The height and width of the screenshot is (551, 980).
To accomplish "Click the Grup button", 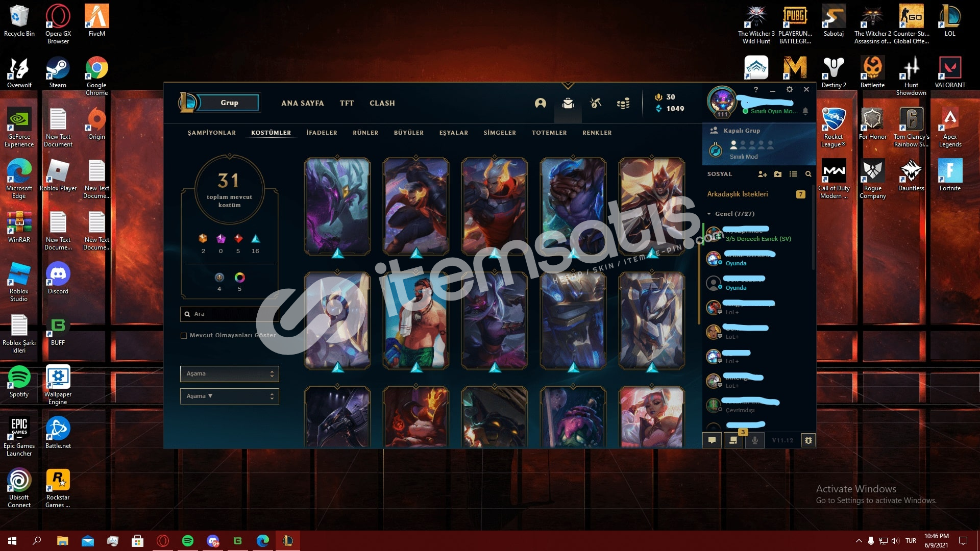I will 229,103.
